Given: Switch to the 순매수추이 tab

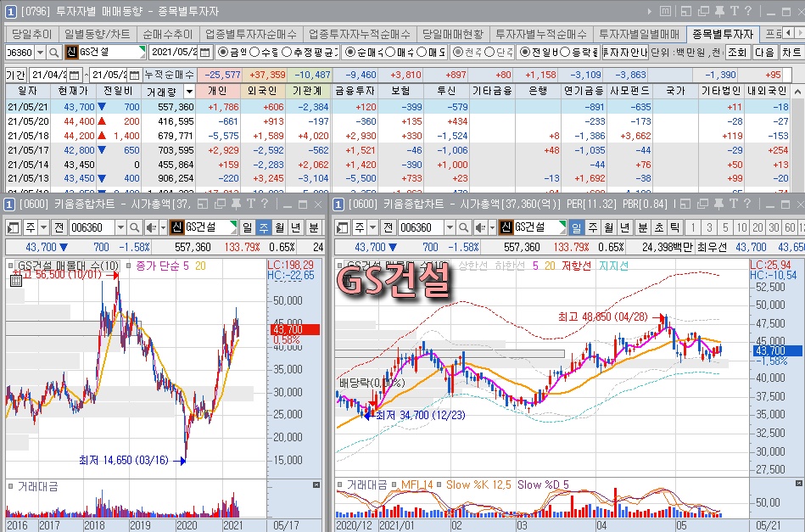Looking at the screenshot, I should 168,34.
